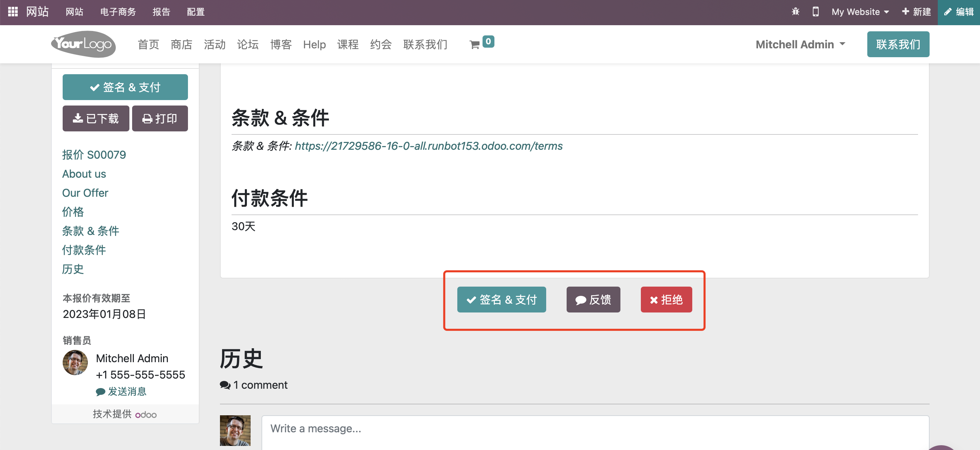Click the red 拒绝 reject button
This screenshot has width=980, height=450.
666,299
